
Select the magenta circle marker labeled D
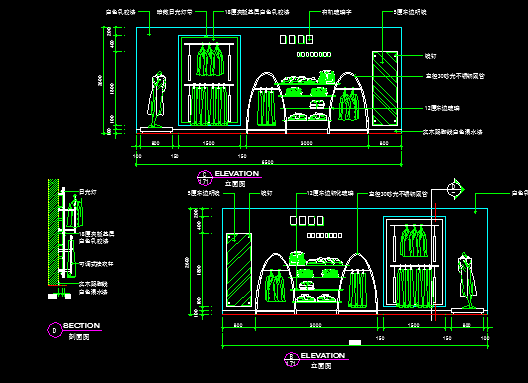(54, 330)
